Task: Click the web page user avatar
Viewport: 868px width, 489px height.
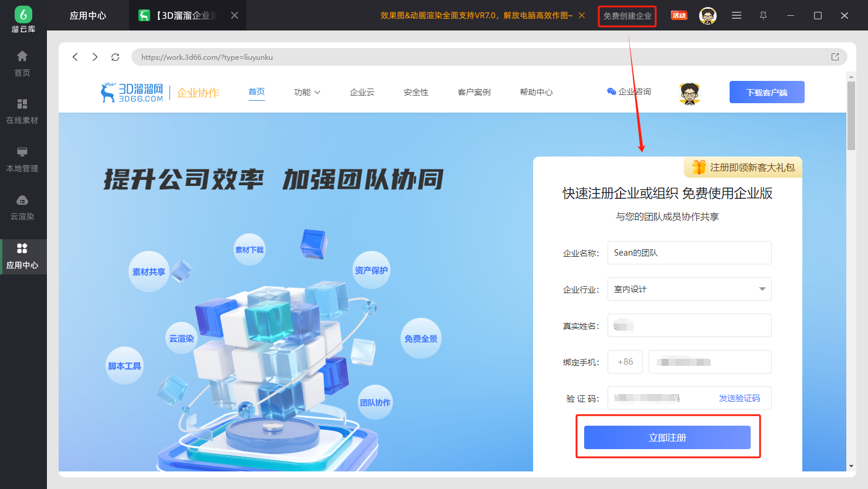Action: click(690, 93)
